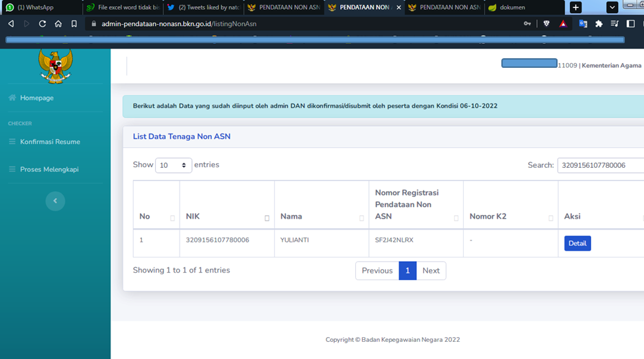Bookmark this page with bookmark icon
Image resolution: width=644 pixels, height=359 pixels.
[74, 24]
